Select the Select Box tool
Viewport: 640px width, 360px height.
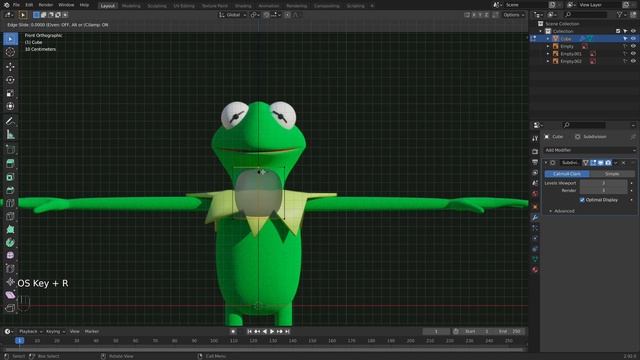pyautogui.click(x=10, y=39)
